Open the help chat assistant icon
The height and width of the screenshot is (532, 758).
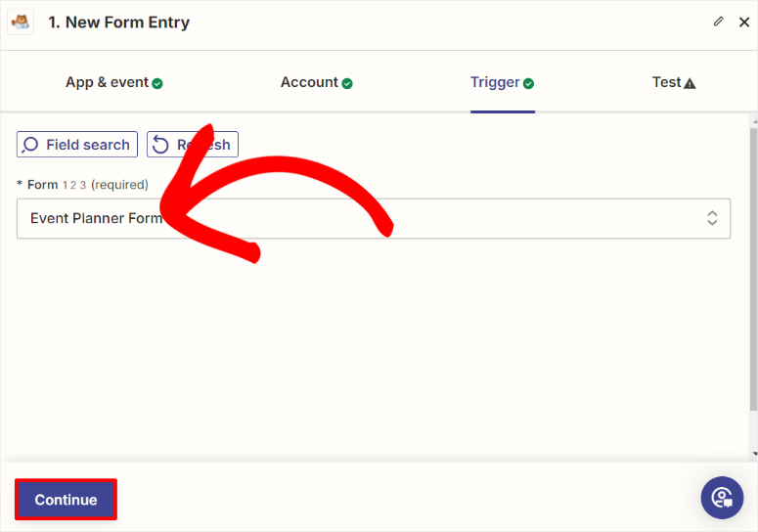[722, 498]
